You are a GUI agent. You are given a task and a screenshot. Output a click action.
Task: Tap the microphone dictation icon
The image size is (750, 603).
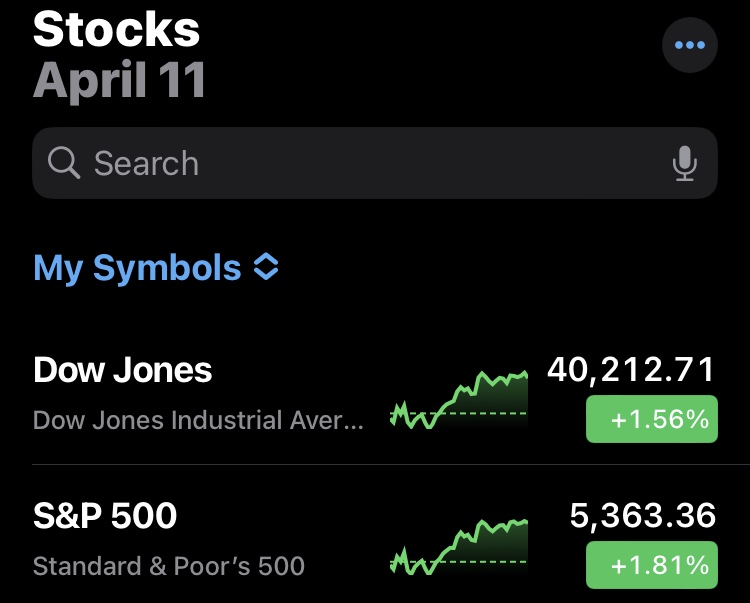pos(684,163)
